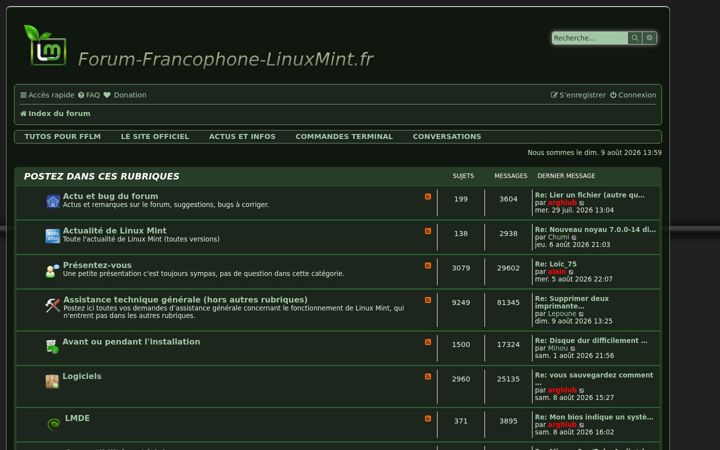Open the Logiciels forum
Viewport: 720px width, 450px height.
pyautogui.click(x=82, y=376)
